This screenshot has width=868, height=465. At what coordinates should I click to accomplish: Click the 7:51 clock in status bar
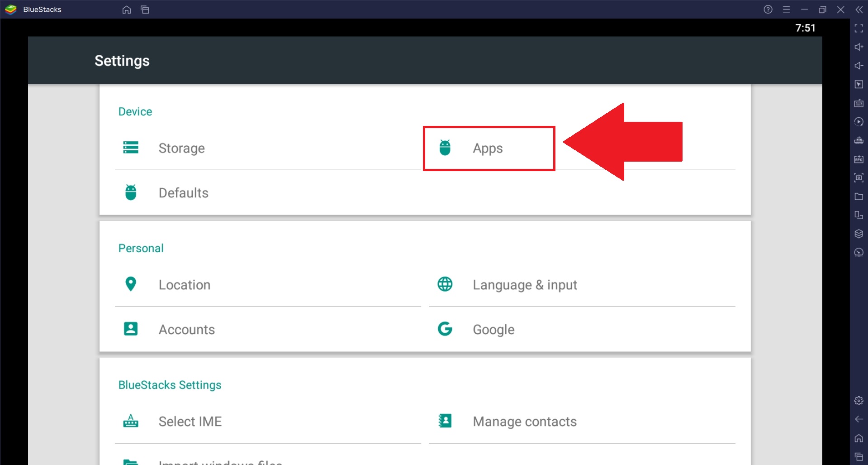tap(806, 28)
